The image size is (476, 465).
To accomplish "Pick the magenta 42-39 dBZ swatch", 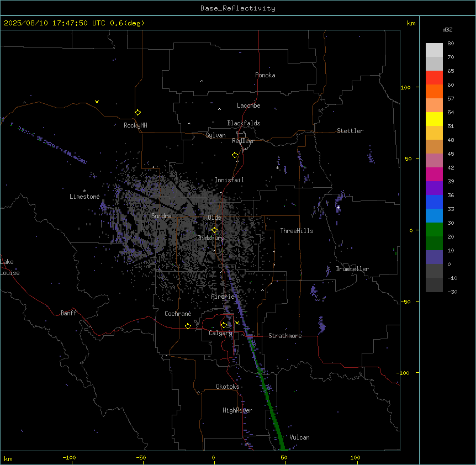I will [x=434, y=174].
